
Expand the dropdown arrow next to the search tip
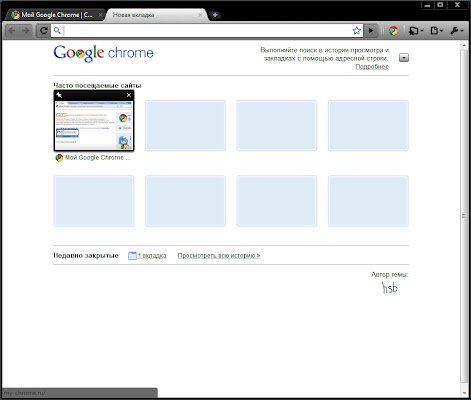point(404,58)
